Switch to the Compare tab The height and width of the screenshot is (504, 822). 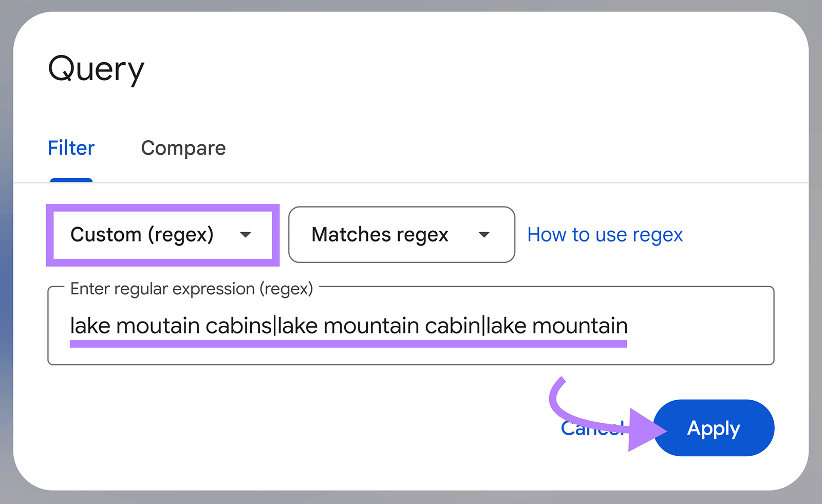tap(183, 148)
